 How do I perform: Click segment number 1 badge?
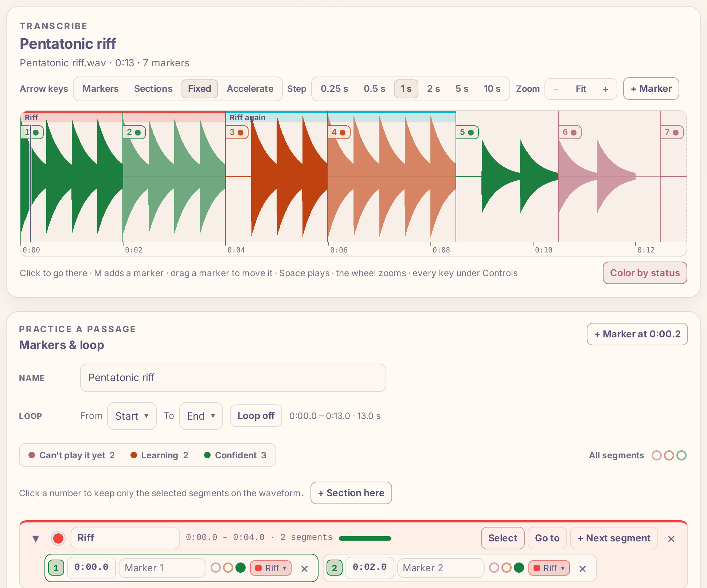(56, 568)
